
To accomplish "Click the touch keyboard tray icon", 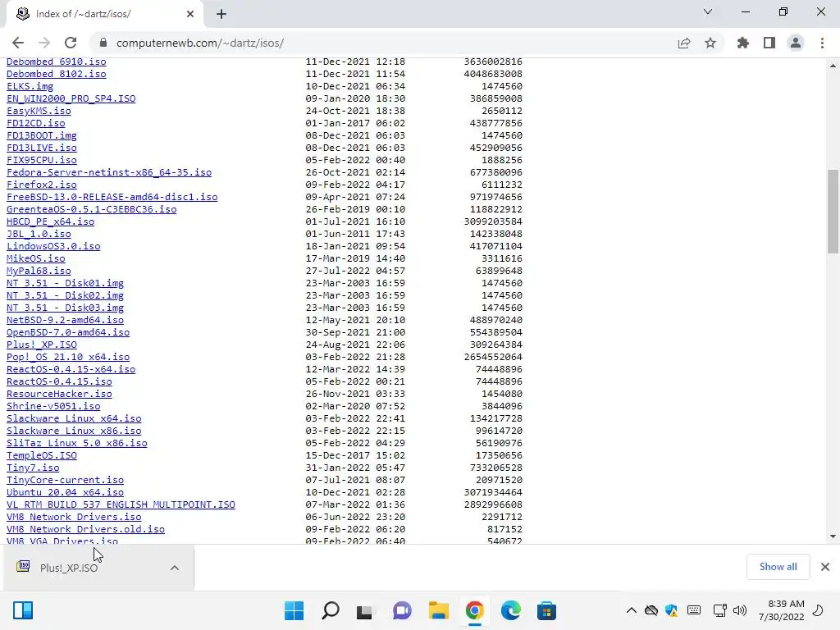I will (x=694, y=610).
